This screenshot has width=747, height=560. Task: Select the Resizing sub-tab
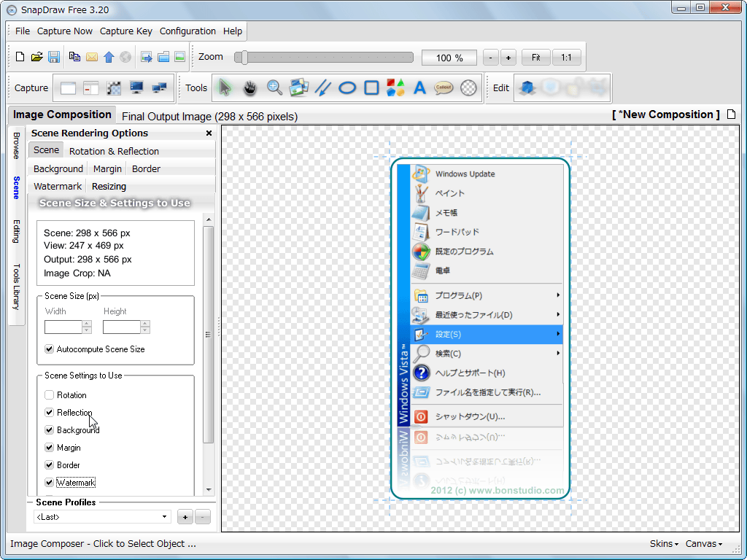pos(109,186)
